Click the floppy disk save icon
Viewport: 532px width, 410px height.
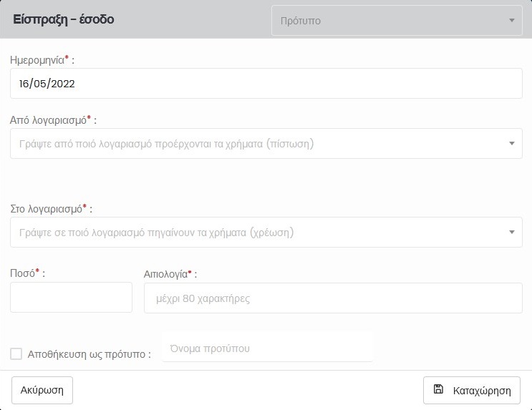pos(438,390)
